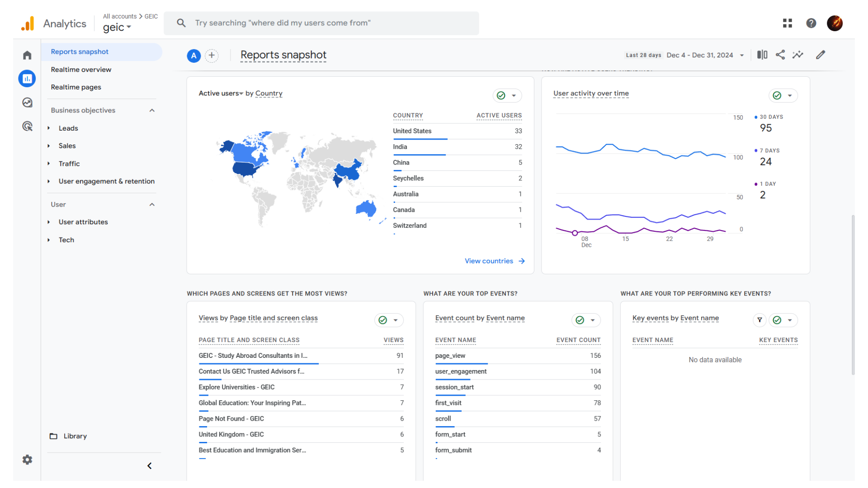Image resolution: width=868 pixels, height=488 pixels.
Task: Click the User activity over time title
Action: pos(591,94)
